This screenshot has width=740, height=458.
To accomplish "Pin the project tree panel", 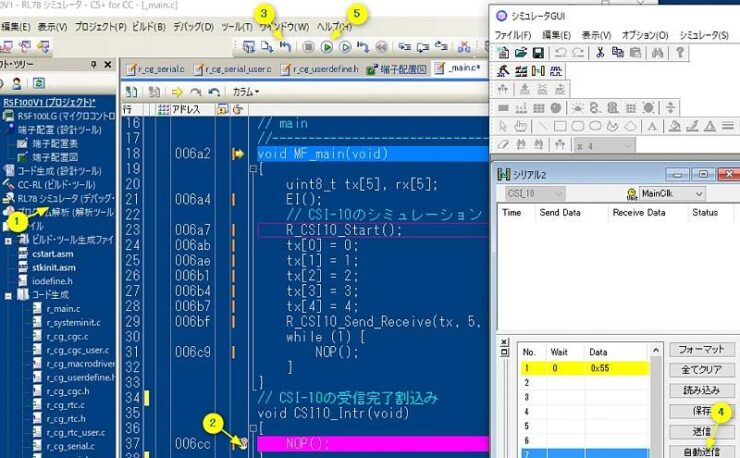I will (x=93, y=65).
